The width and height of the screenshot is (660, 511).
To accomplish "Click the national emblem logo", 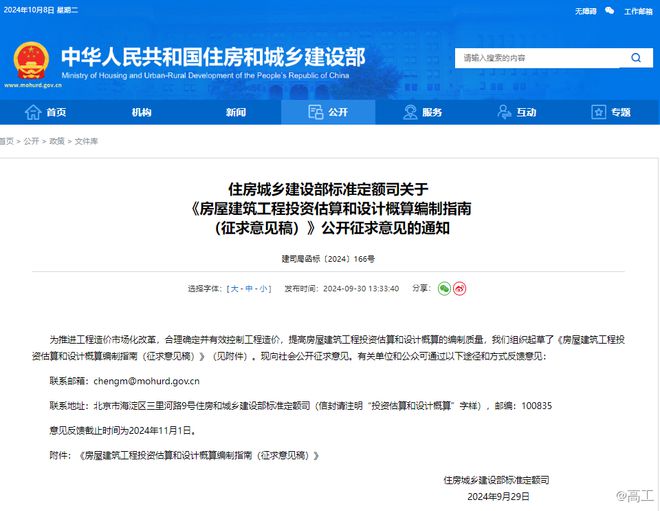I will click(x=31, y=60).
